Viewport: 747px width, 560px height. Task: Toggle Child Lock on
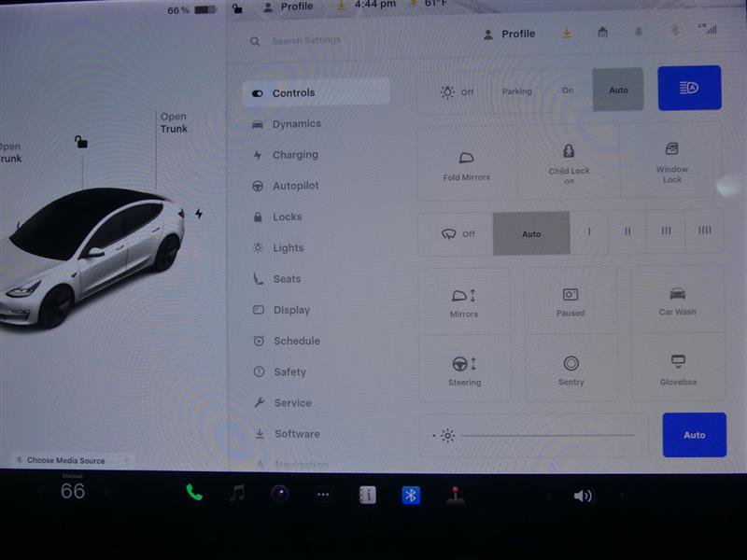pyautogui.click(x=571, y=163)
